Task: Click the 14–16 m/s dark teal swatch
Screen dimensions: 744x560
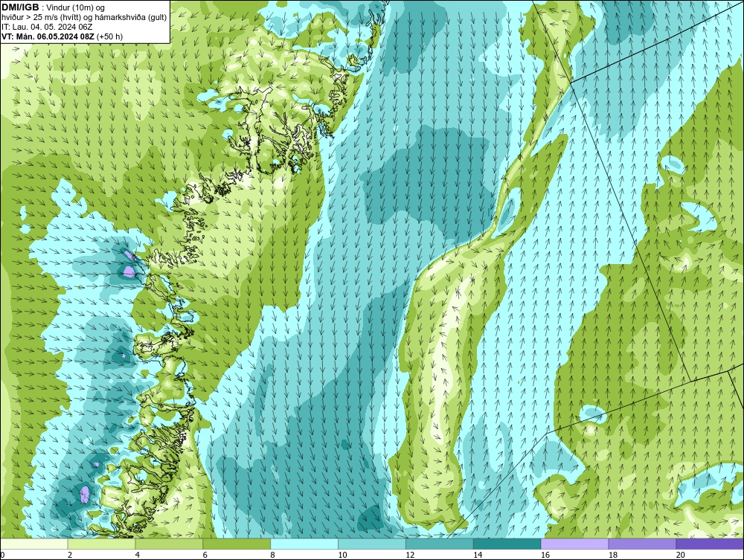Action: (507, 544)
